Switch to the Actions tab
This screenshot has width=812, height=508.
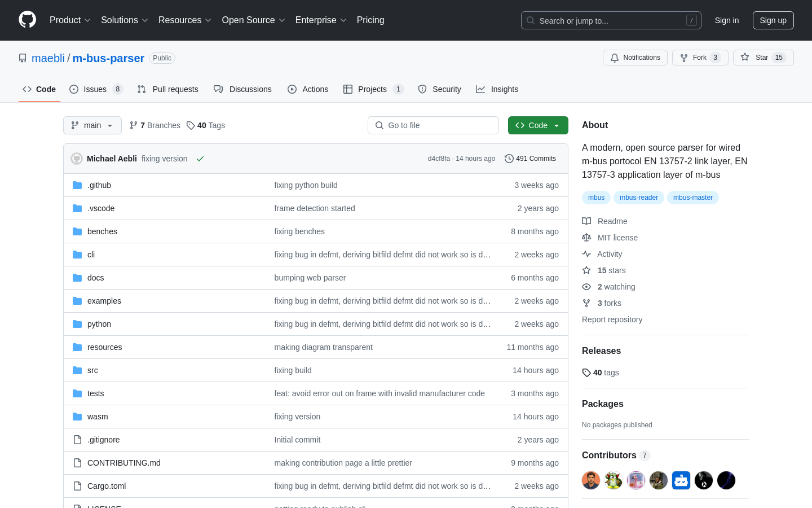(308, 89)
